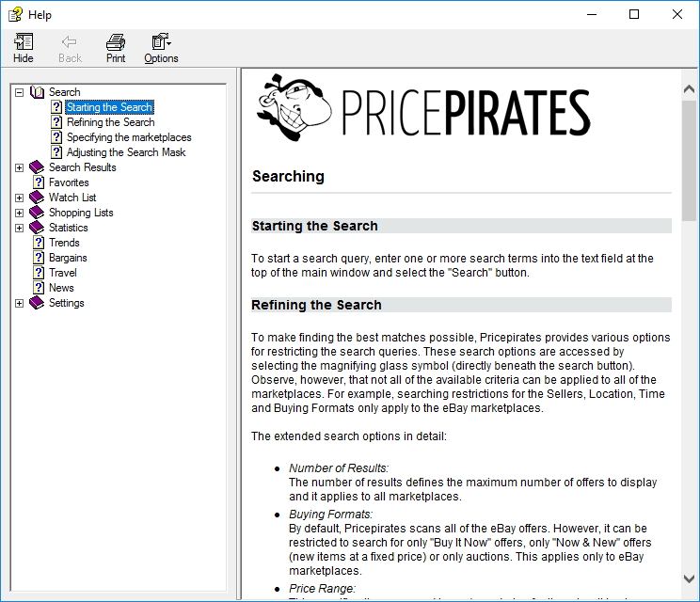The height and width of the screenshot is (602, 700).
Task: Click 'The extended search options in detail:' text
Action: pyautogui.click(x=349, y=436)
